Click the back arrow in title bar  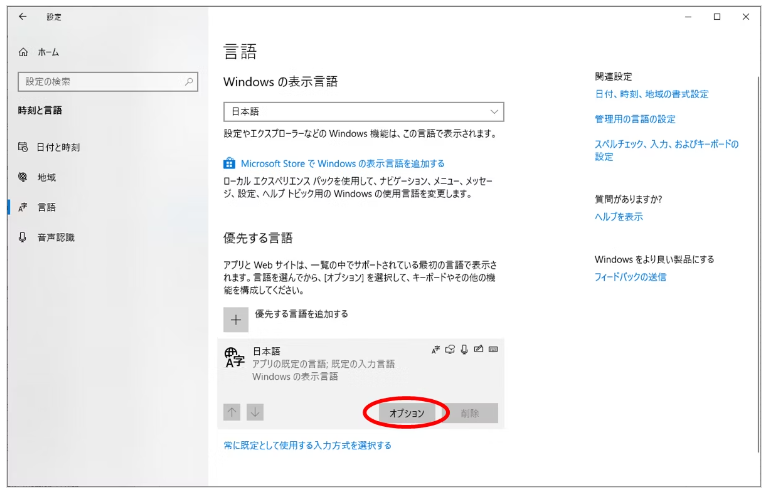[23, 16]
